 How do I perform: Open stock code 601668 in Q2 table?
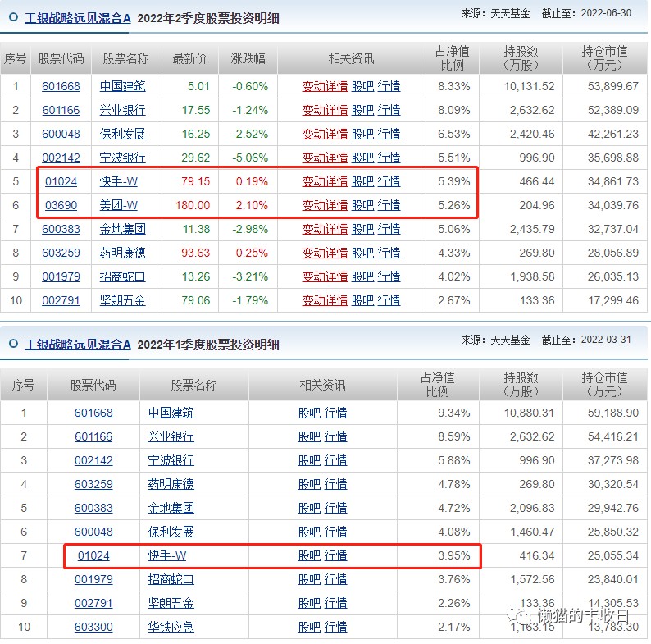click(61, 86)
